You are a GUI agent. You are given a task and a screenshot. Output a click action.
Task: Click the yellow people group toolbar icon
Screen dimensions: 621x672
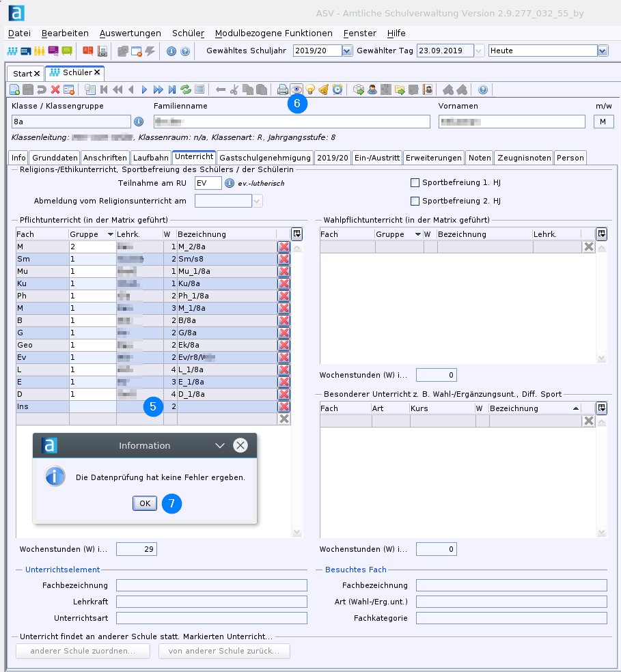tap(40, 51)
